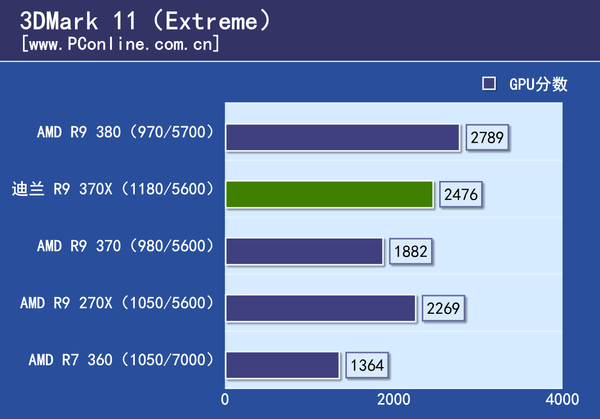600x419 pixels.
Task: Click the 2000 axis tick label
Action: tap(394, 399)
